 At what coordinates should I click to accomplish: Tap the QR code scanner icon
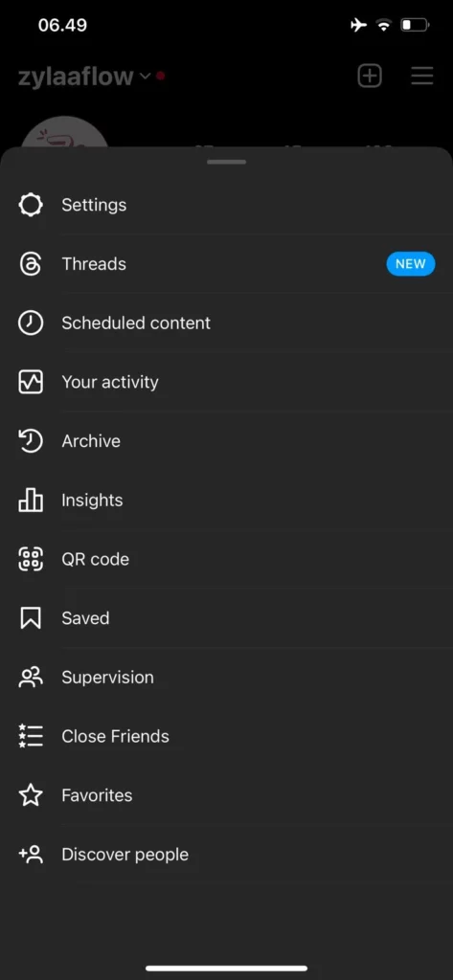click(x=31, y=559)
